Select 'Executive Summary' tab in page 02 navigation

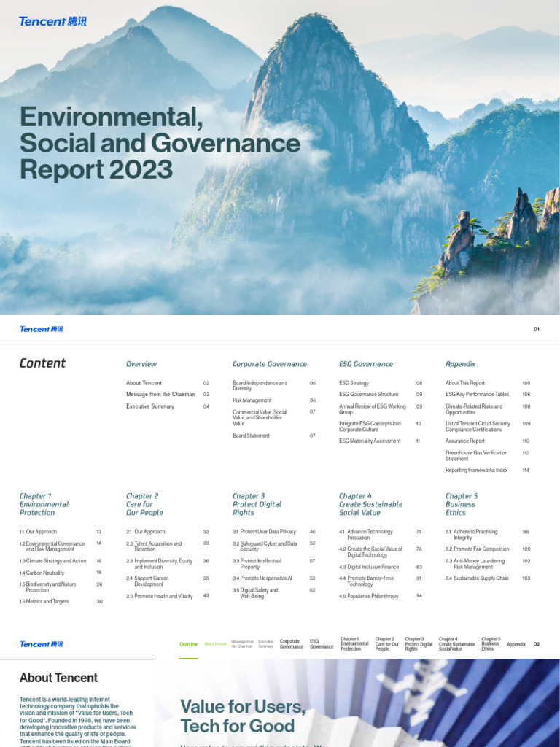pyautogui.click(x=266, y=644)
